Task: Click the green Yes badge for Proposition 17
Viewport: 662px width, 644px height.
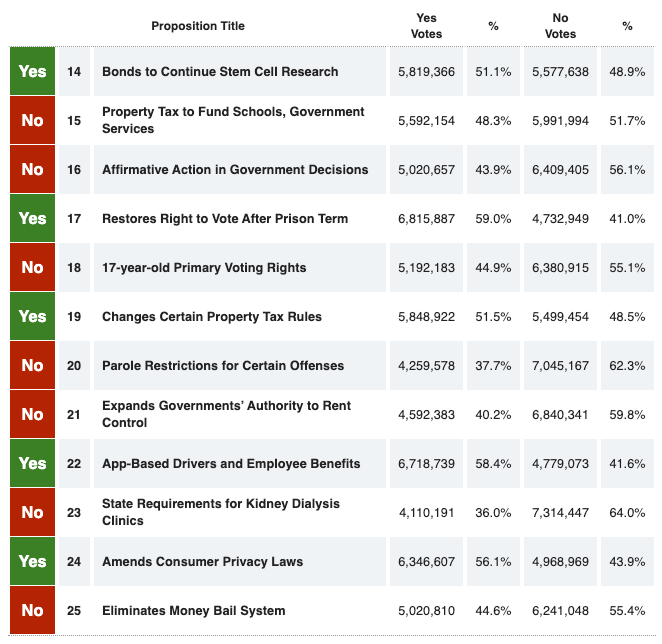Action: click(x=32, y=218)
